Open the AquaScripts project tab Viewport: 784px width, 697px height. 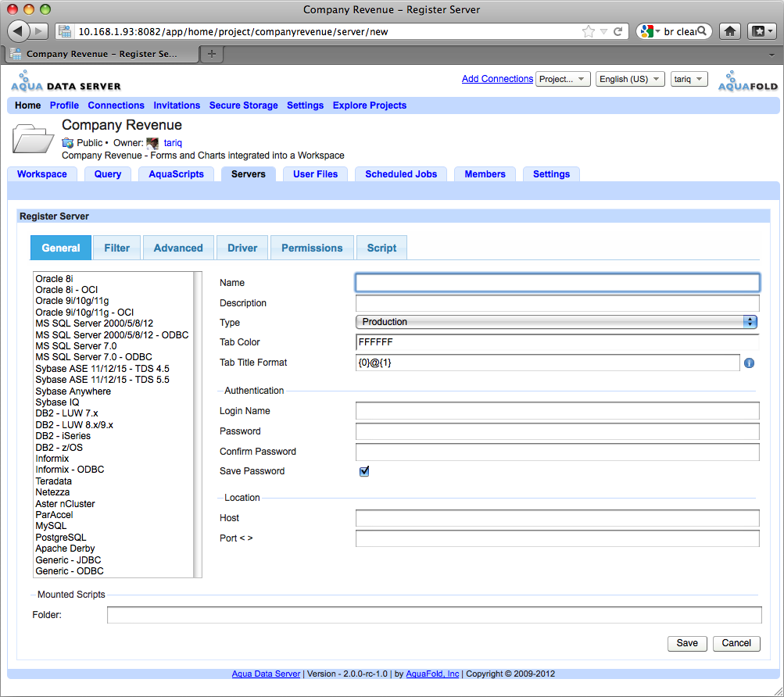177,174
